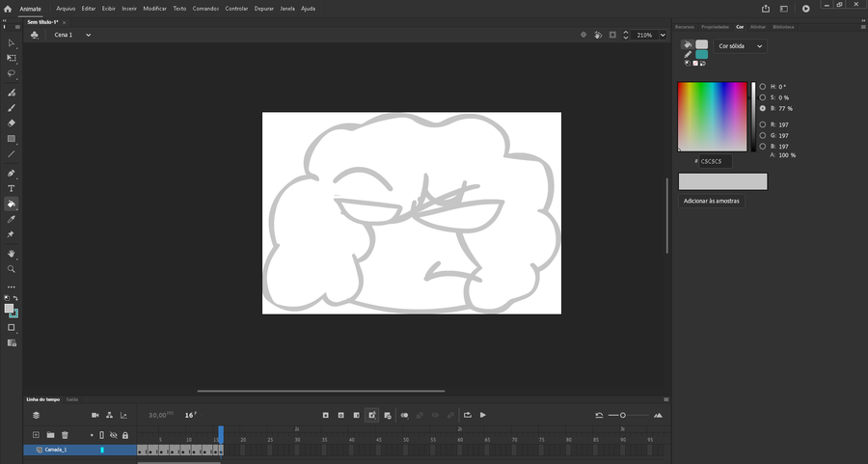The width and height of the screenshot is (868, 464).
Task: Toggle Onion Skin in the timeline
Action: [405, 415]
